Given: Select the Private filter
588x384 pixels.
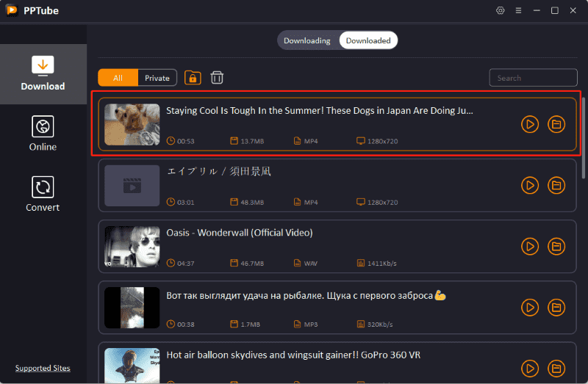Looking at the screenshot, I should 157,78.
